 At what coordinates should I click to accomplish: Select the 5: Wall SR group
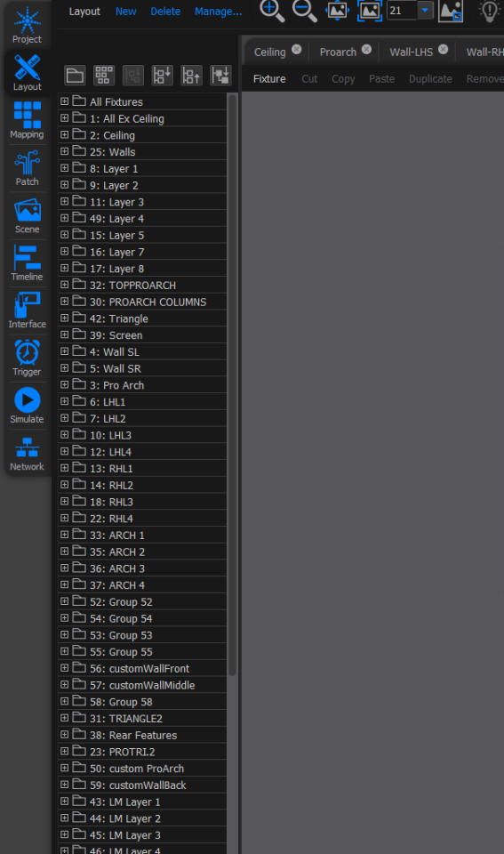click(x=142, y=368)
